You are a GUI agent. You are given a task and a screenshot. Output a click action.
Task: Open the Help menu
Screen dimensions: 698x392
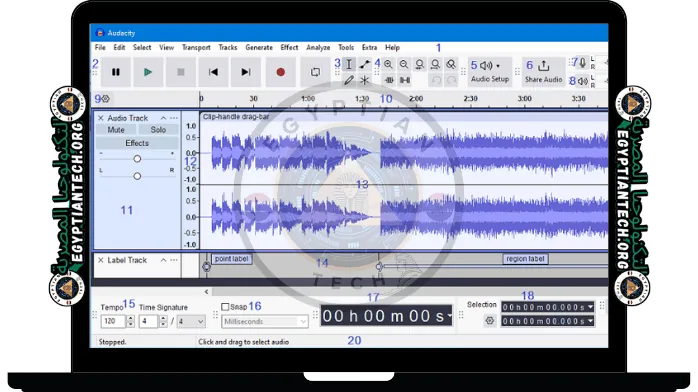point(392,47)
